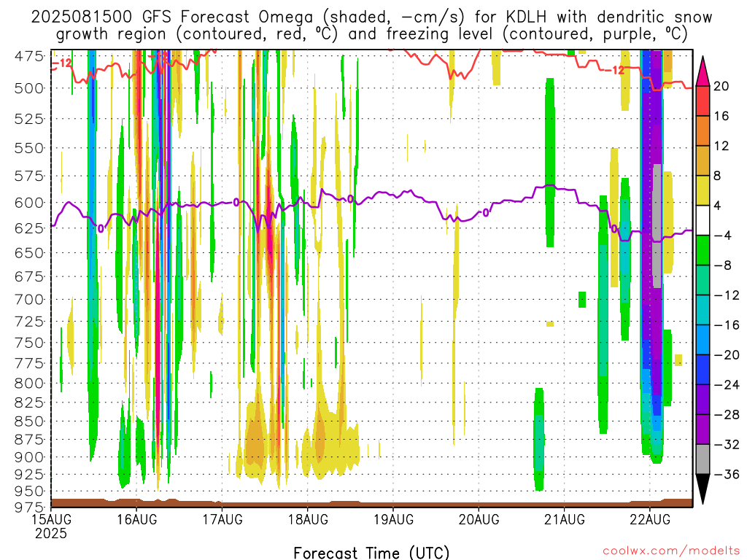
Task: Click the purple -28 to -32 swatch
Action: pos(703,429)
